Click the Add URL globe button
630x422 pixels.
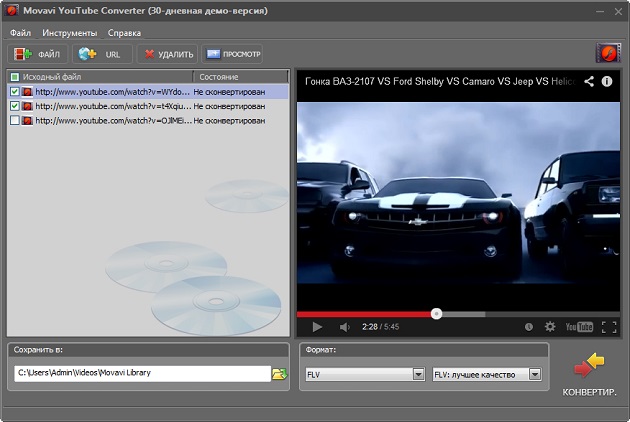pyautogui.click(x=102, y=54)
